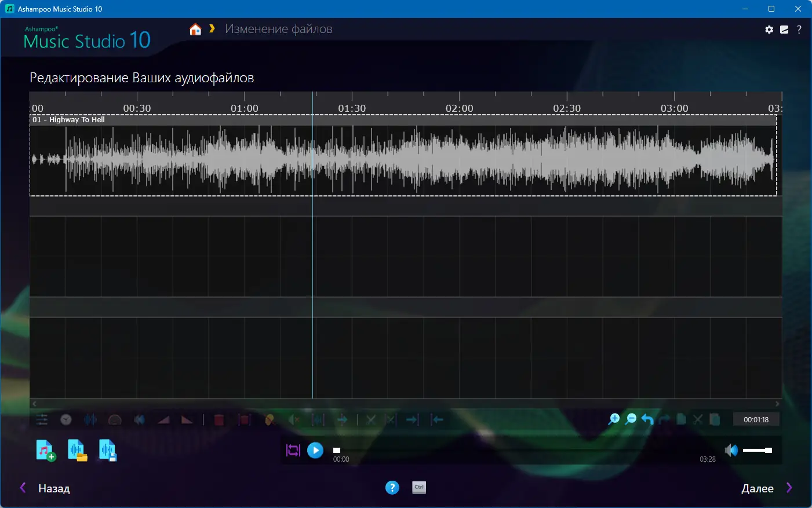Image resolution: width=812 pixels, height=508 pixels.
Task: Play the audio track
Action: click(x=315, y=450)
